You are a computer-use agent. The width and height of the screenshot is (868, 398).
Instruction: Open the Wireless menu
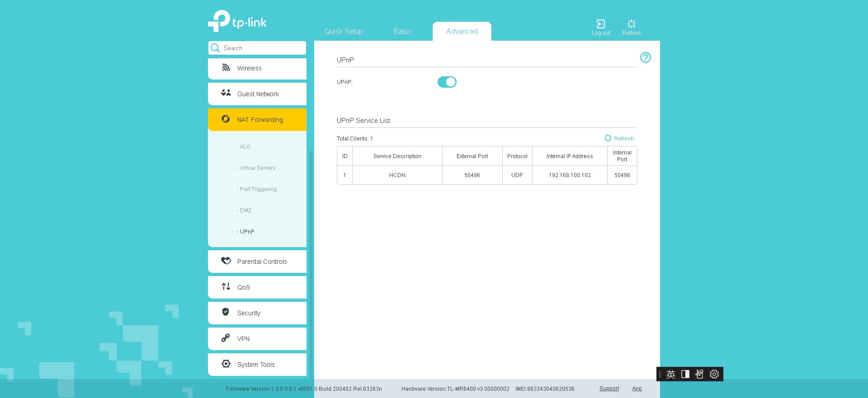[x=257, y=68]
